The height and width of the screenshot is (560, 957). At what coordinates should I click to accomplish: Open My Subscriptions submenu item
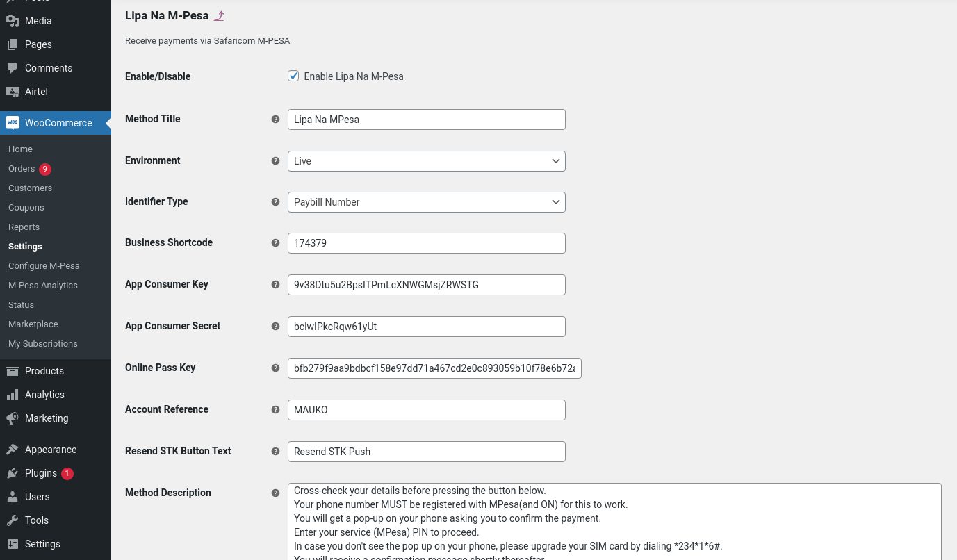pyautogui.click(x=43, y=344)
